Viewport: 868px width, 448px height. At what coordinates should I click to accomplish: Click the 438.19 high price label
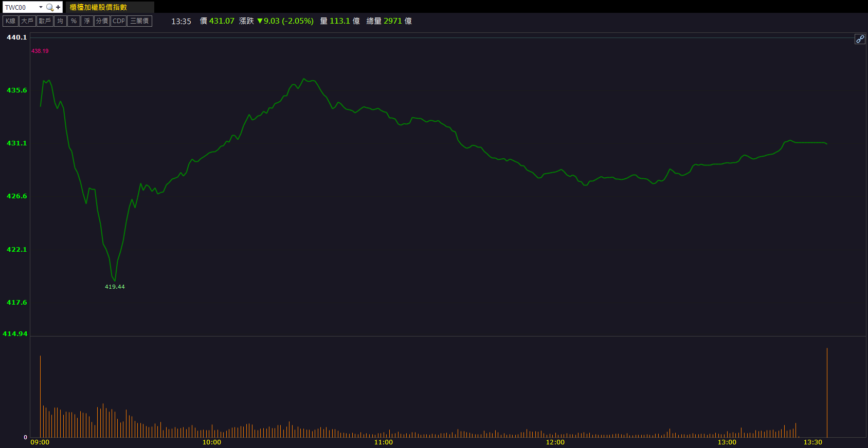[40, 51]
